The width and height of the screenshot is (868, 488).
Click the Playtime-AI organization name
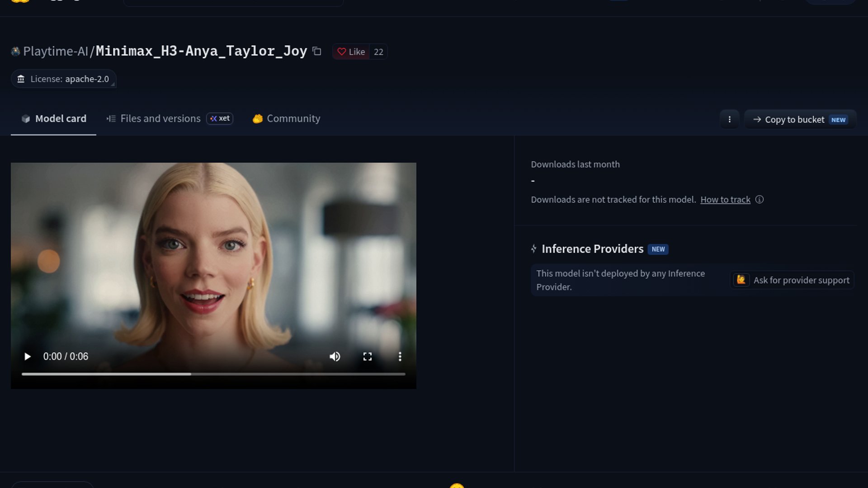point(56,52)
